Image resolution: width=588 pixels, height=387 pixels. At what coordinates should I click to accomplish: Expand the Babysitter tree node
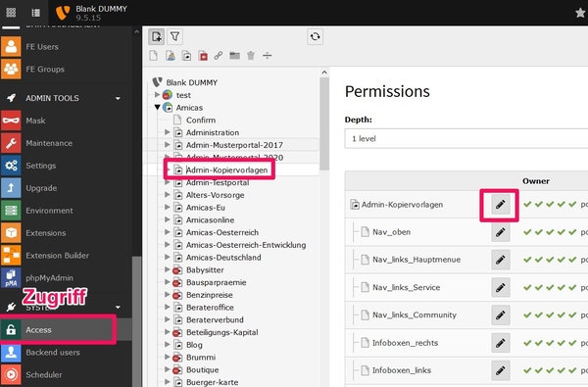[168, 269]
